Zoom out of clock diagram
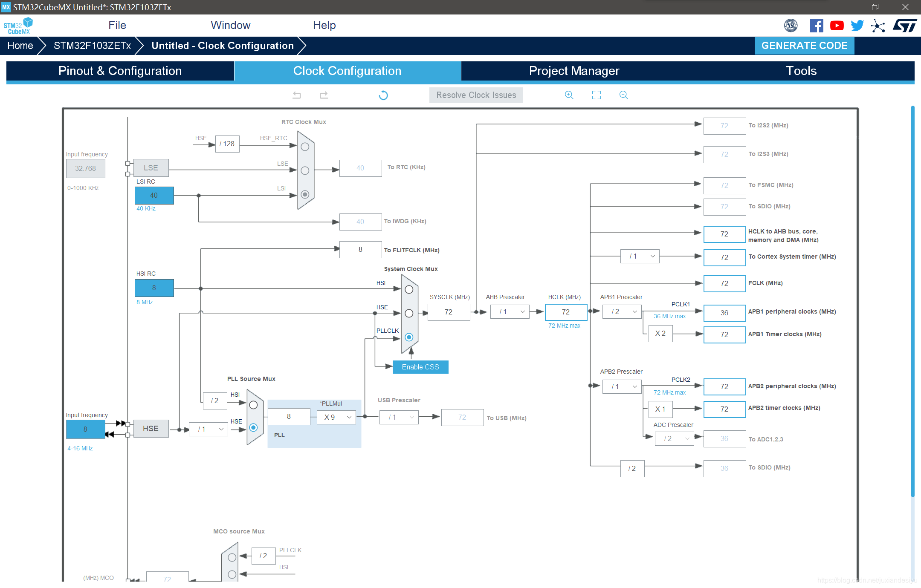921x588 pixels. [x=623, y=95]
